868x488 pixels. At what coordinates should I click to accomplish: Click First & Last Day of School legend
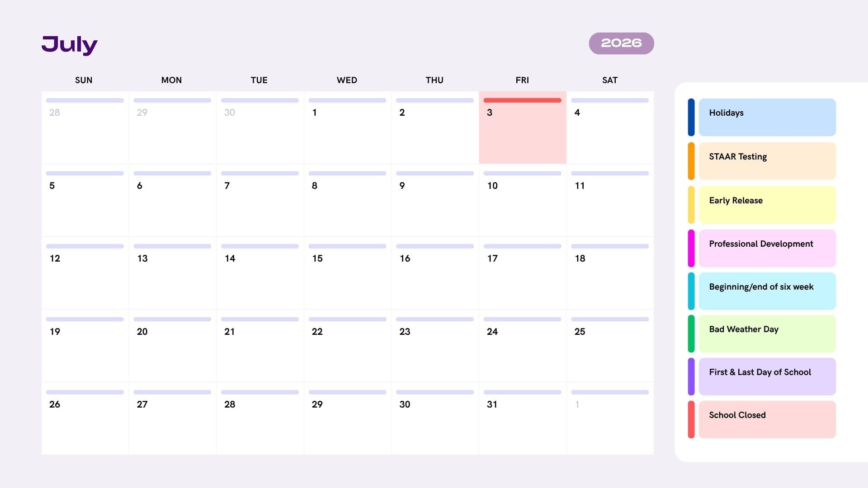[767, 376]
